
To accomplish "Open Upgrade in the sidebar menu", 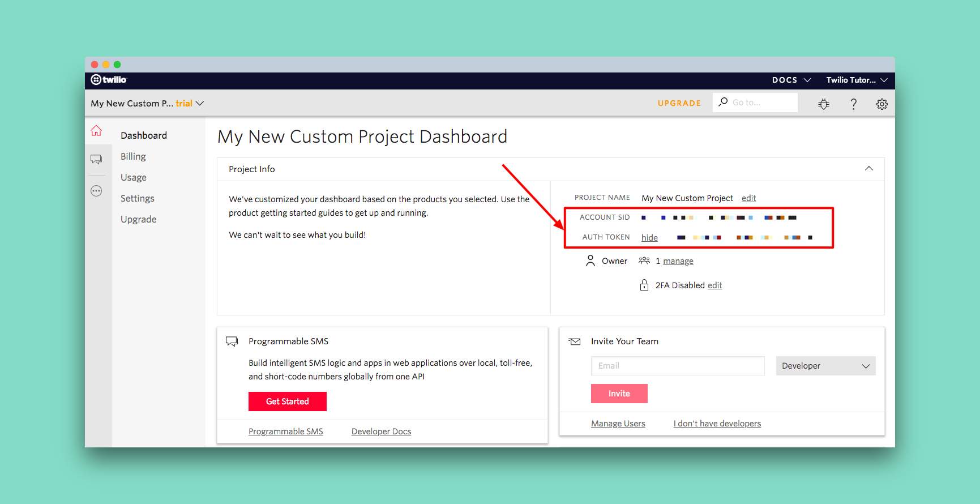I will point(139,219).
